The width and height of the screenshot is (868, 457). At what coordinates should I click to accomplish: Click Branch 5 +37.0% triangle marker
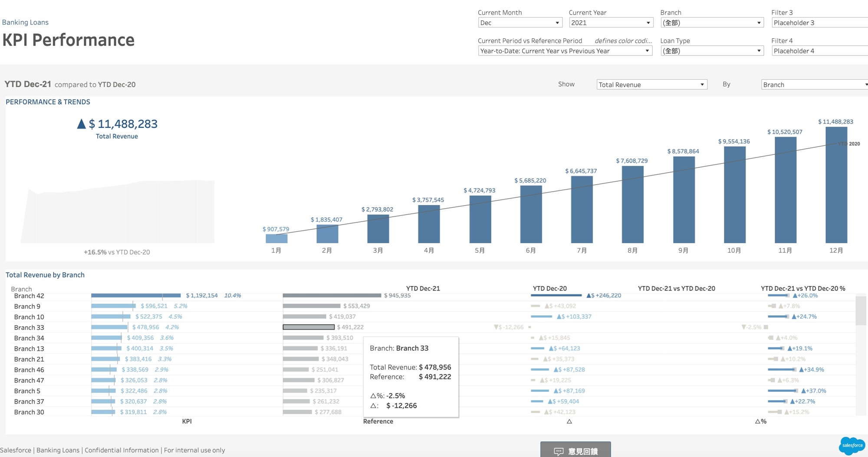click(803, 391)
